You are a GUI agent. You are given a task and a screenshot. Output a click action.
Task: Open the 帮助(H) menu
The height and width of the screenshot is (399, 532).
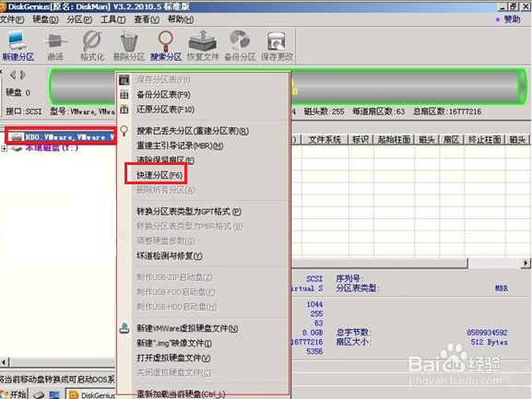[181, 19]
